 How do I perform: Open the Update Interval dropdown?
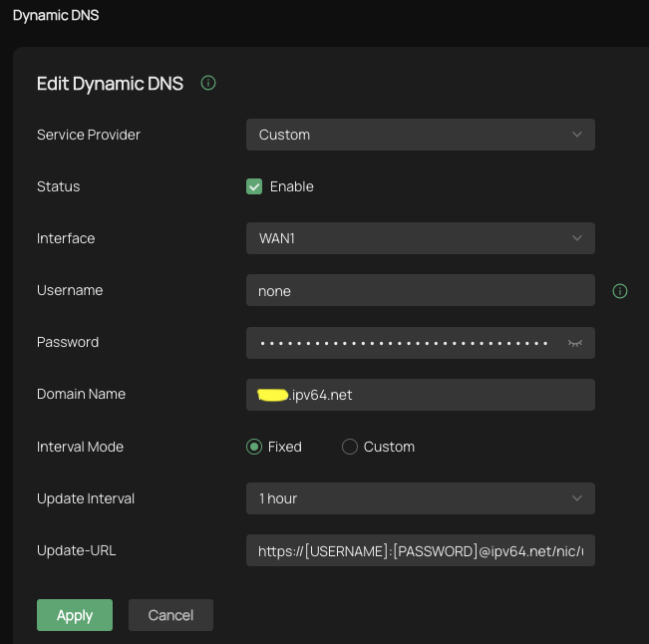click(420, 498)
